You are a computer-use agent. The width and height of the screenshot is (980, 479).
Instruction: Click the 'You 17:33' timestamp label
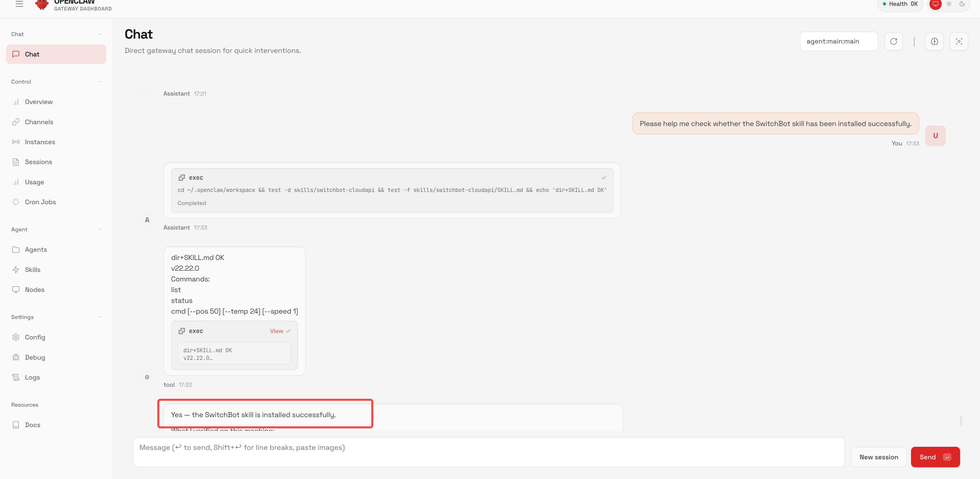pos(905,144)
